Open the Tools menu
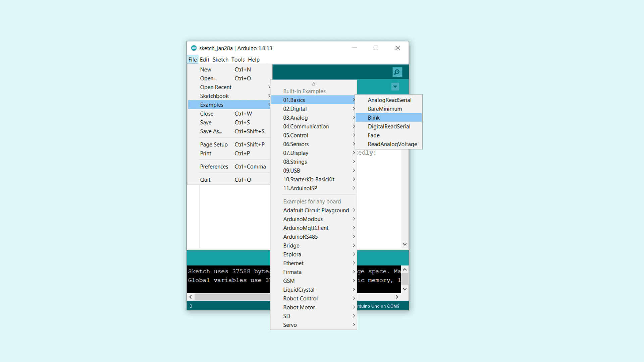The height and width of the screenshot is (362, 644). [238, 60]
